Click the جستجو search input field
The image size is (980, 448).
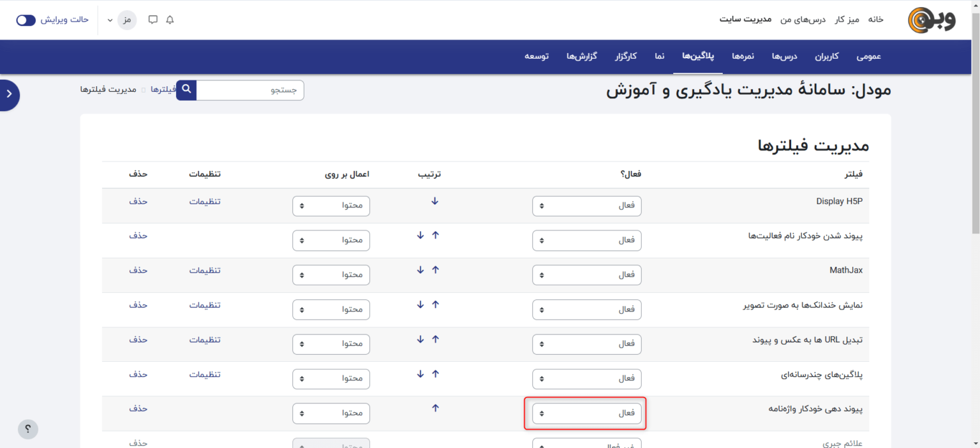[x=250, y=90]
